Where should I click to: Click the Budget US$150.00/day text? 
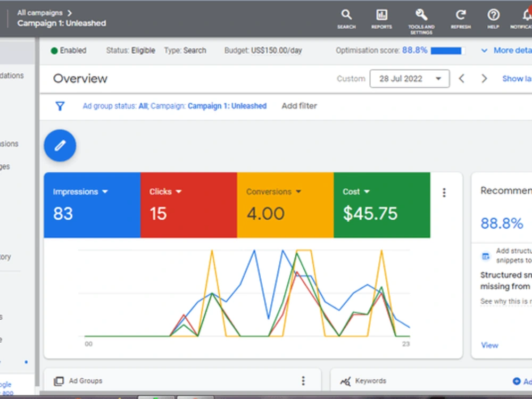[x=263, y=51]
